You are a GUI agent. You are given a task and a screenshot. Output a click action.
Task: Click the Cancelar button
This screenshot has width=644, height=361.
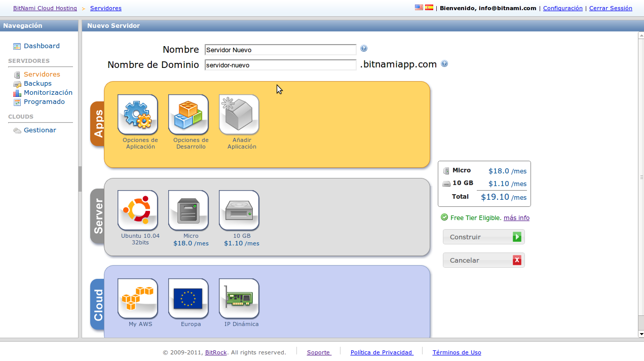click(x=484, y=260)
